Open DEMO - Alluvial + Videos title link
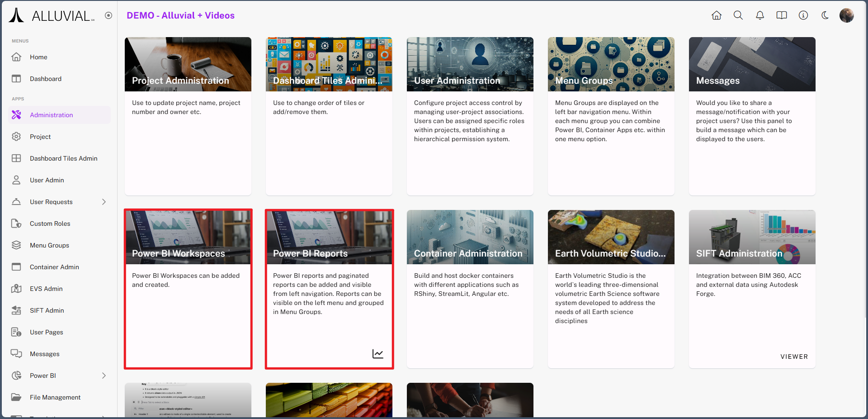Image resolution: width=868 pixels, height=419 pixels. click(x=180, y=15)
